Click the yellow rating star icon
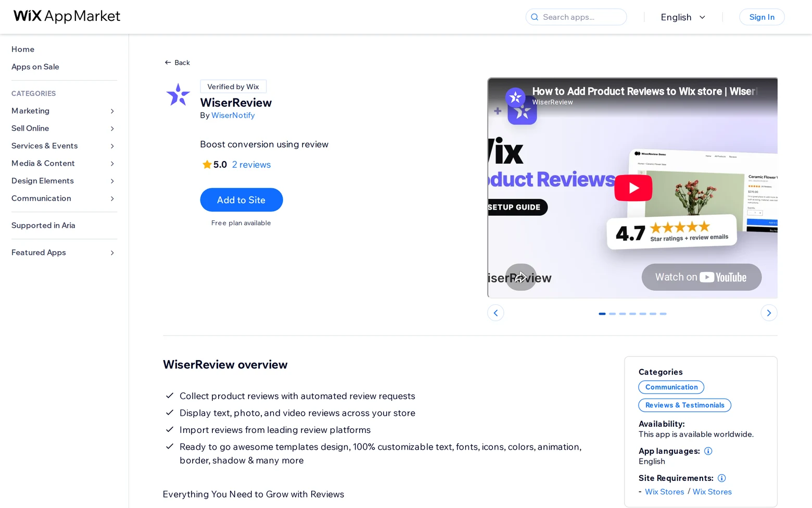 pos(207,165)
